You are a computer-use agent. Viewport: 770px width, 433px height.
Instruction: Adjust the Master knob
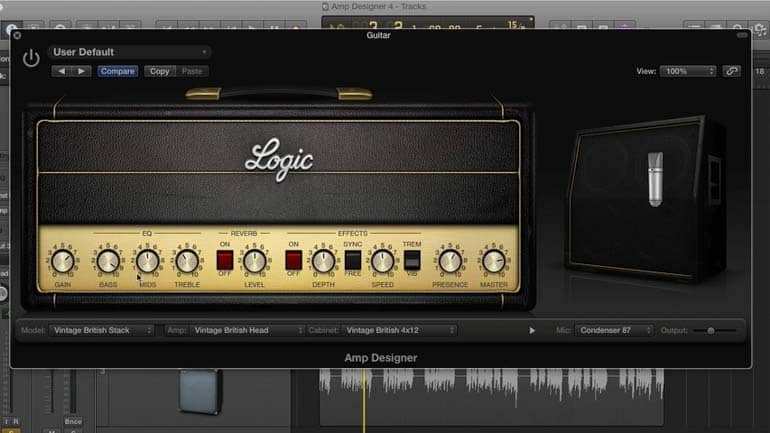[x=494, y=261]
